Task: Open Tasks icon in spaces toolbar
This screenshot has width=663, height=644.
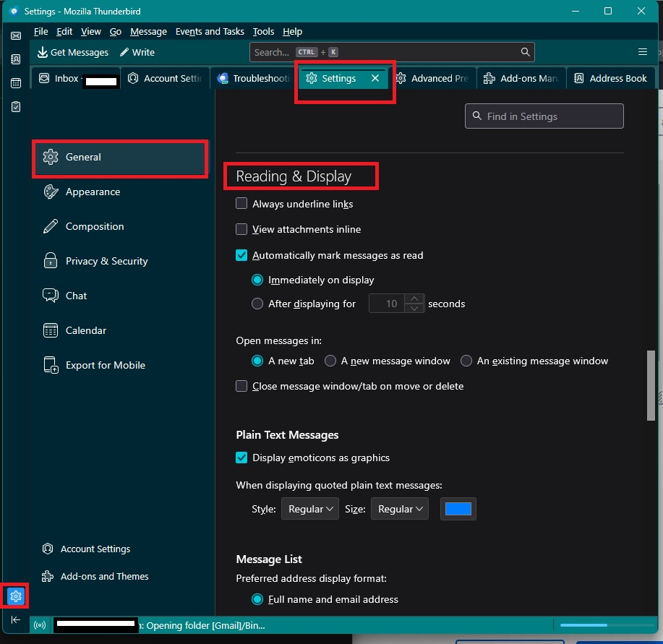Action: tap(15, 106)
